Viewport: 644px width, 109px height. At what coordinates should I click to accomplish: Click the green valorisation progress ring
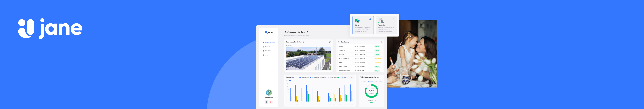click(x=372, y=91)
